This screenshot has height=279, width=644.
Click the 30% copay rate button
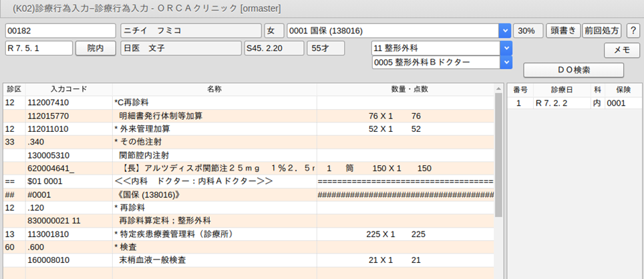pos(527,31)
